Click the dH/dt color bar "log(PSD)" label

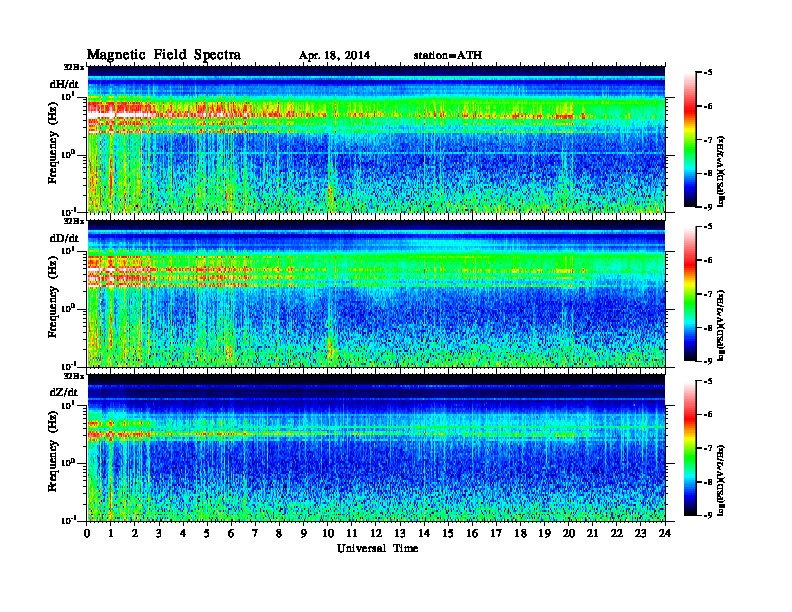721,172
